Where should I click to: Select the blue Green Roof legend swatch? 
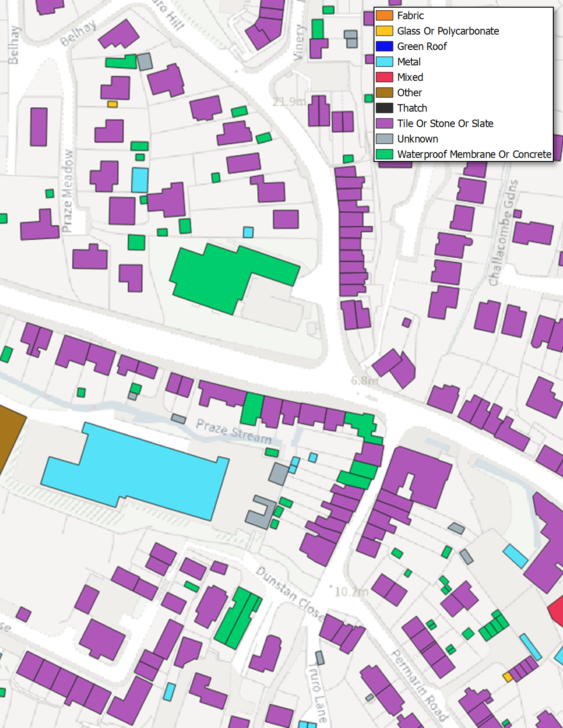coord(384,46)
